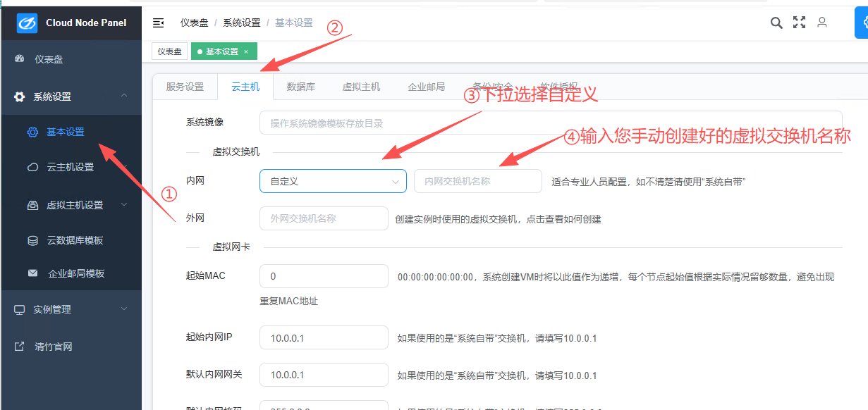The height and width of the screenshot is (410, 868).
Task: Switch to the 数据库 tab
Action: (300, 87)
